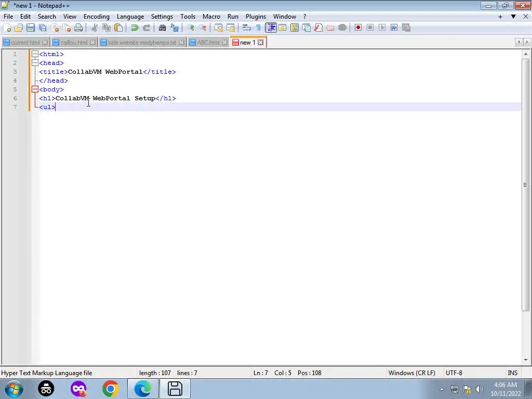The image size is (532, 399).
Task: Click the Save All toolbar icon
Action: point(43,28)
